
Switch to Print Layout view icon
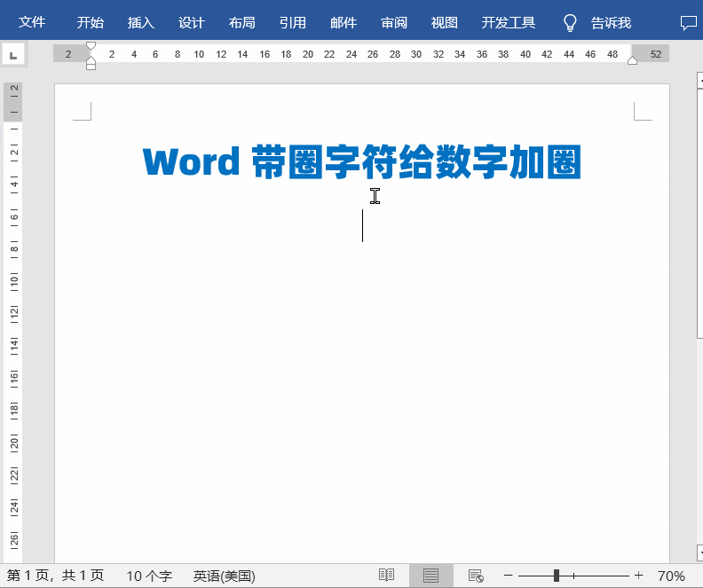pyautogui.click(x=430, y=576)
